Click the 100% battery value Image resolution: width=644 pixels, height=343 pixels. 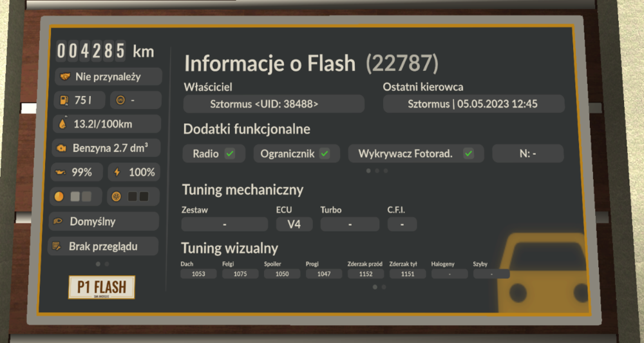click(142, 172)
